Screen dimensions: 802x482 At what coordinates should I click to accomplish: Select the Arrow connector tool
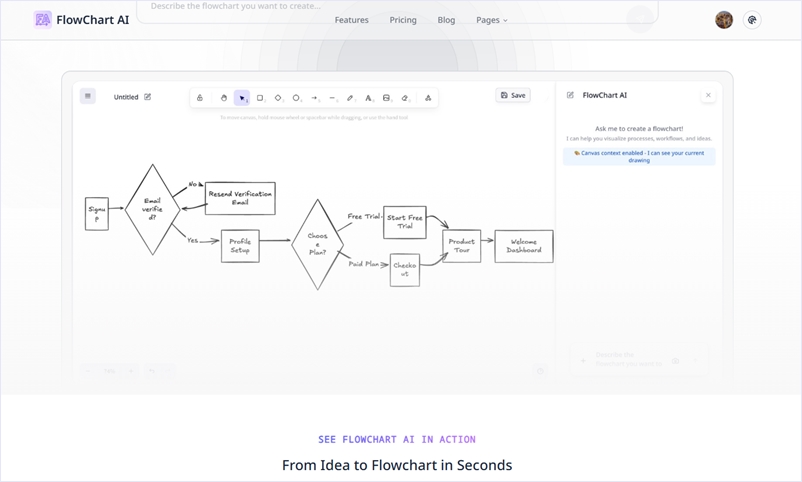(314, 98)
